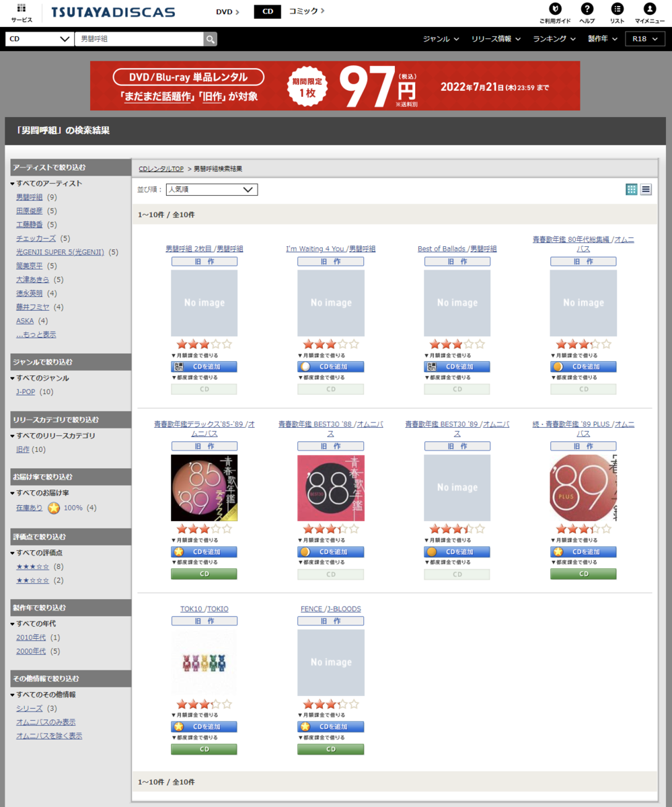
Task: Add 男闘呼組 2枚目 with CDを追加
Action: click(x=204, y=367)
